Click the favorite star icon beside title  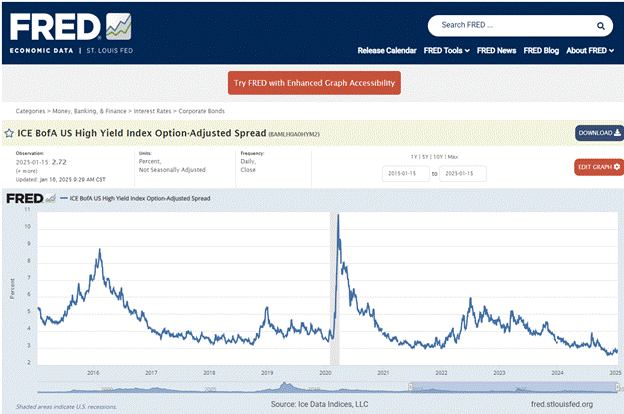9,133
